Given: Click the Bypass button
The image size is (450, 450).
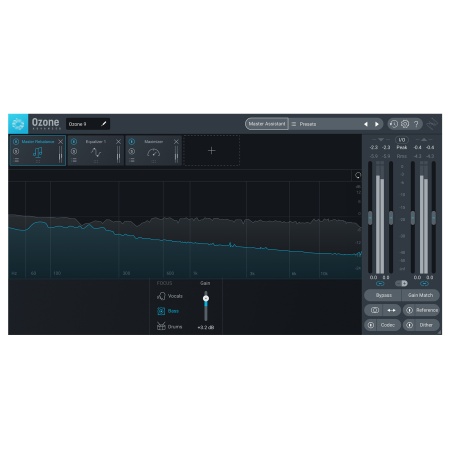Looking at the screenshot, I should click(383, 295).
